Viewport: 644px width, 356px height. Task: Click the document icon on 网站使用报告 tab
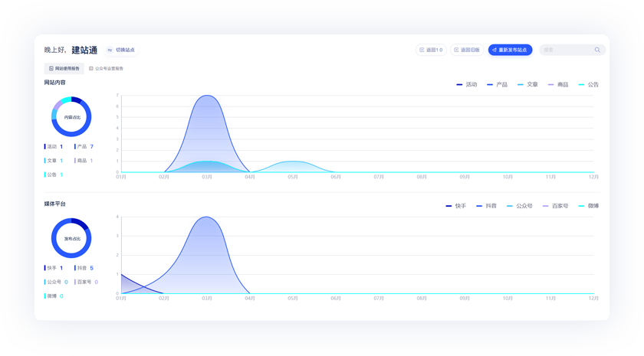click(x=51, y=69)
